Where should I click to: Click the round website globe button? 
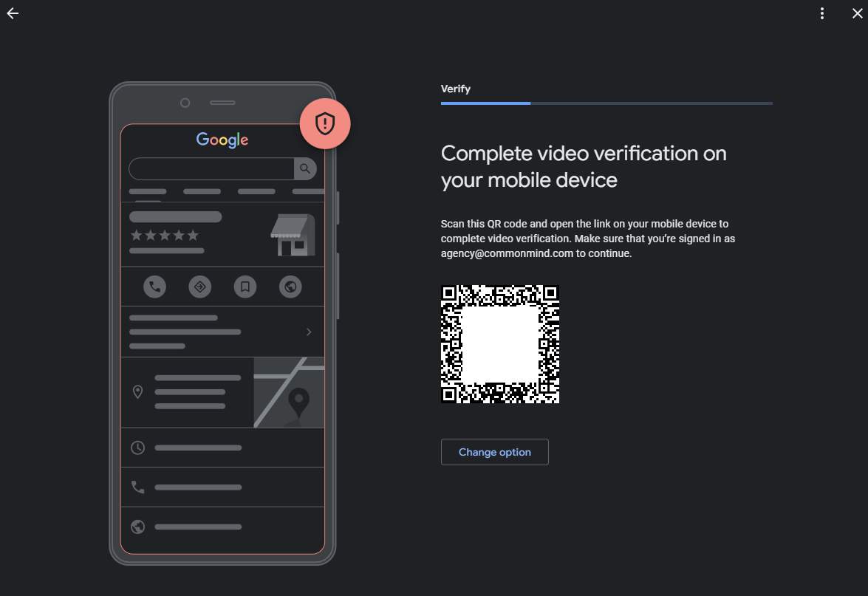click(x=290, y=287)
